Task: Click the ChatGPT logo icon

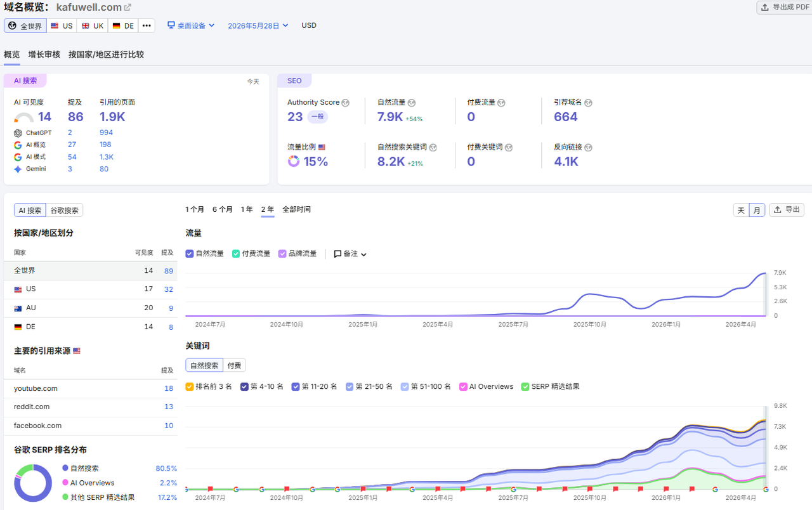Action: point(18,133)
